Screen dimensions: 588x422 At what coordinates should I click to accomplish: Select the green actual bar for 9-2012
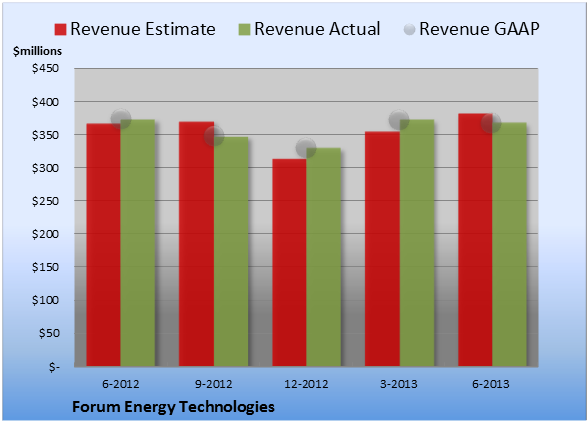pyautogui.click(x=231, y=251)
